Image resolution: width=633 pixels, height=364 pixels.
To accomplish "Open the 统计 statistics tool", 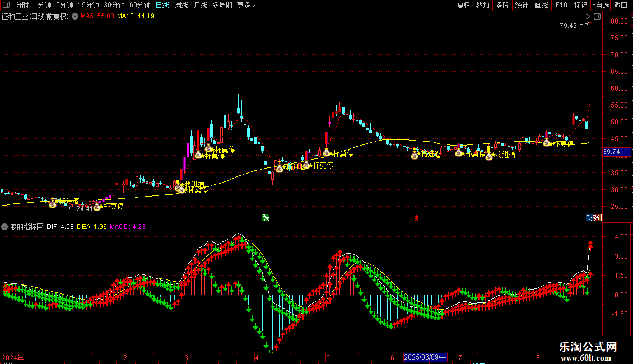I will tap(522, 5).
